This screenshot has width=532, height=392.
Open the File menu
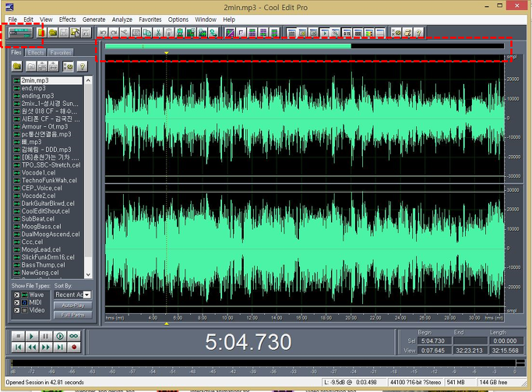[12, 19]
